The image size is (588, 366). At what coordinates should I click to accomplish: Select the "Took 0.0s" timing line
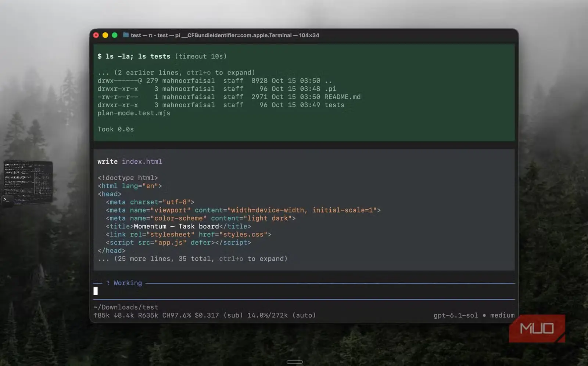click(x=116, y=129)
